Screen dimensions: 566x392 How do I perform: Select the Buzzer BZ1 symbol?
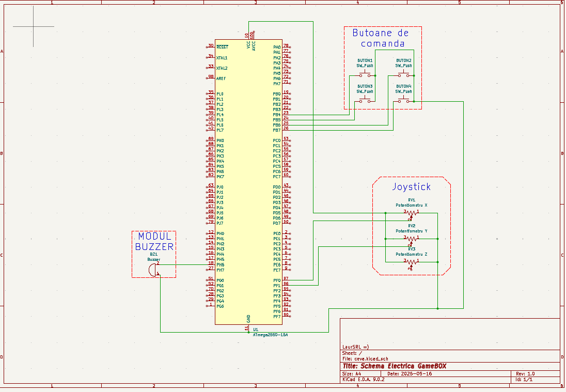pos(152,270)
